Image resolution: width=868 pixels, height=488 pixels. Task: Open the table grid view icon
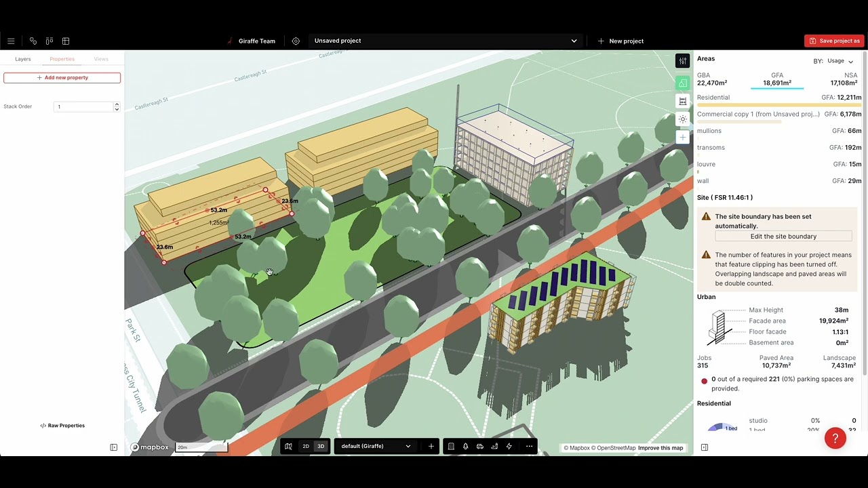pos(66,41)
